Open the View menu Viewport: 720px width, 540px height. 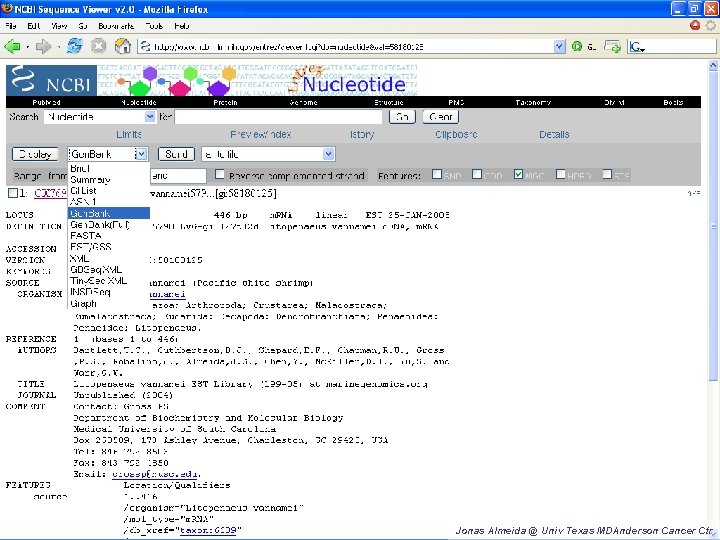(59, 26)
